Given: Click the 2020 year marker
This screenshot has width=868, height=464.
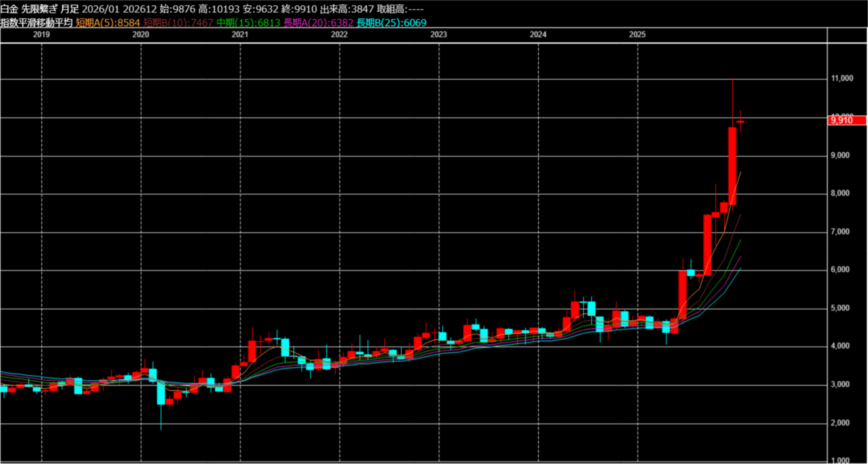Looking at the screenshot, I should pyautogui.click(x=140, y=34).
